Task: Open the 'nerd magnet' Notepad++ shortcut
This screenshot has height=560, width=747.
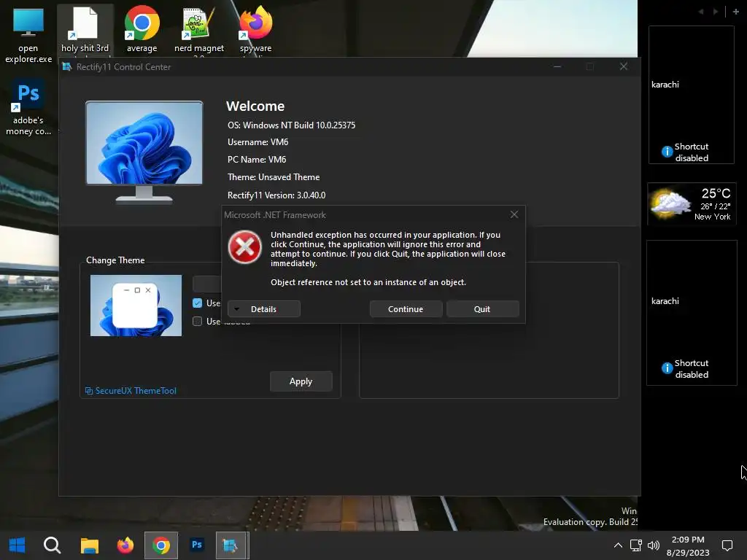Action: click(199, 29)
